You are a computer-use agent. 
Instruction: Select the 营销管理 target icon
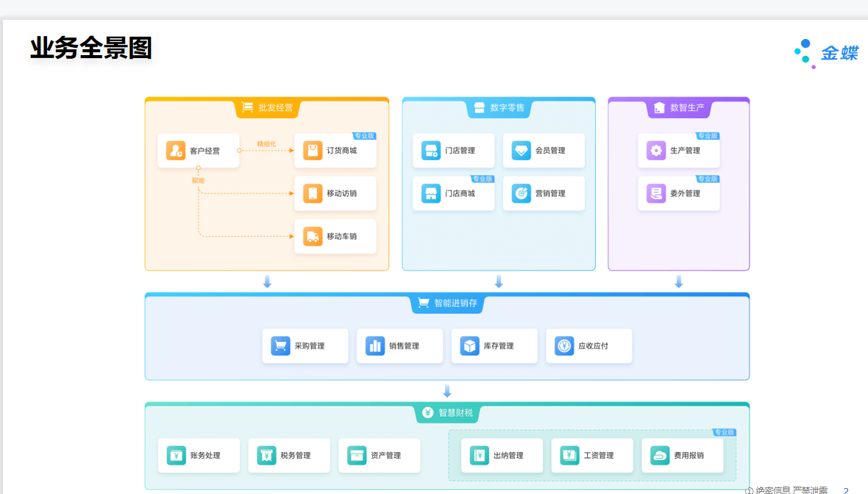point(521,193)
